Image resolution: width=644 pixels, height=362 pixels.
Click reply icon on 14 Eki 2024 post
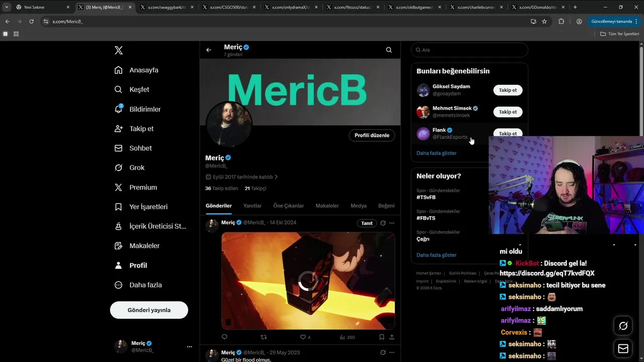(x=224, y=337)
